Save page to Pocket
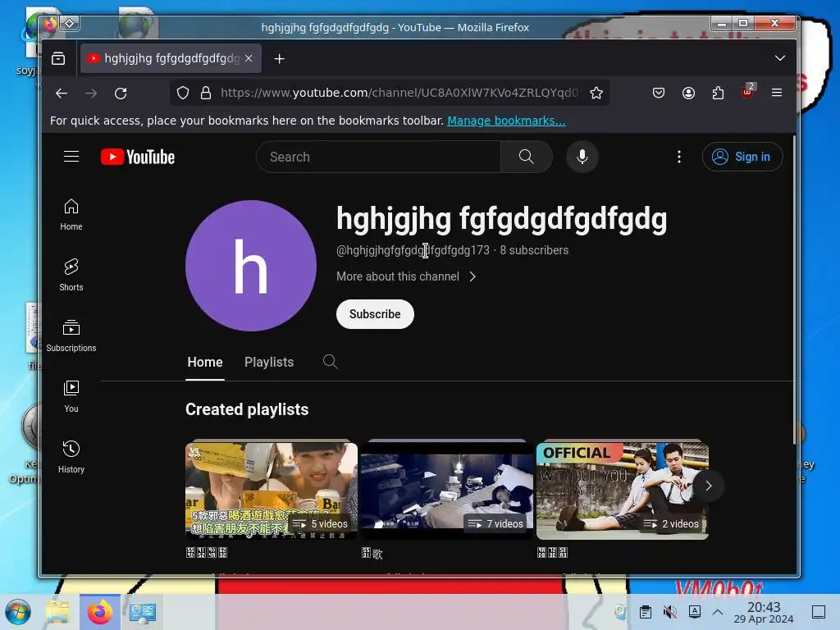Viewport: 840px width, 630px height. [659, 94]
